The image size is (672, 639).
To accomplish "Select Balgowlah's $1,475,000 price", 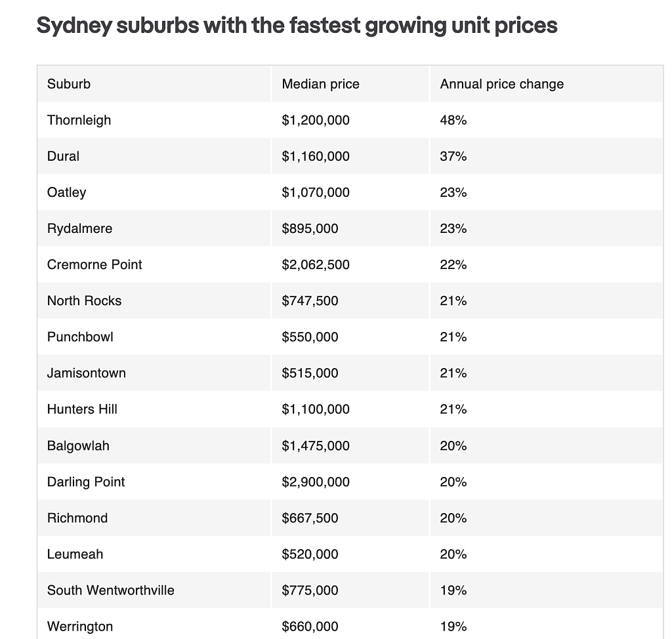I will click(x=316, y=445).
